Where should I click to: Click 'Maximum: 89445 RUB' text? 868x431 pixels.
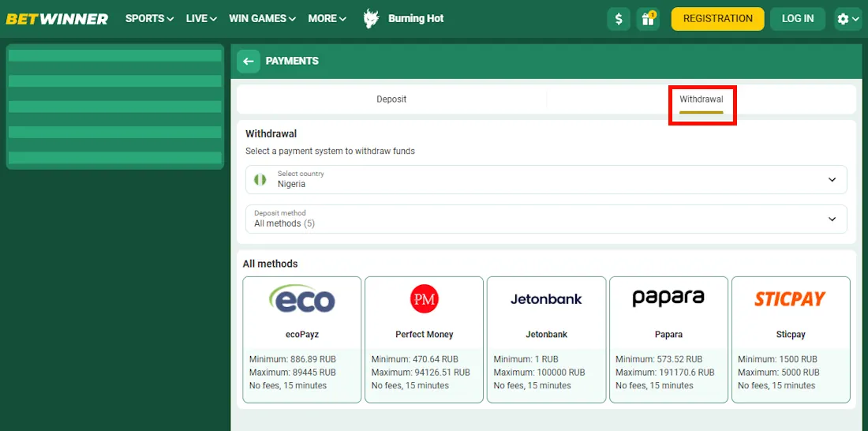point(292,373)
